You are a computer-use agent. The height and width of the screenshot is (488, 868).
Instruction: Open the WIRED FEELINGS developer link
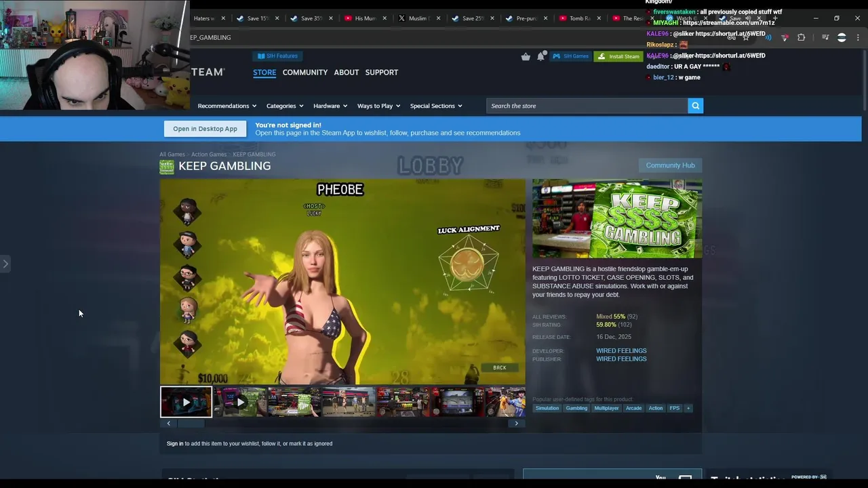coord(621,350)
